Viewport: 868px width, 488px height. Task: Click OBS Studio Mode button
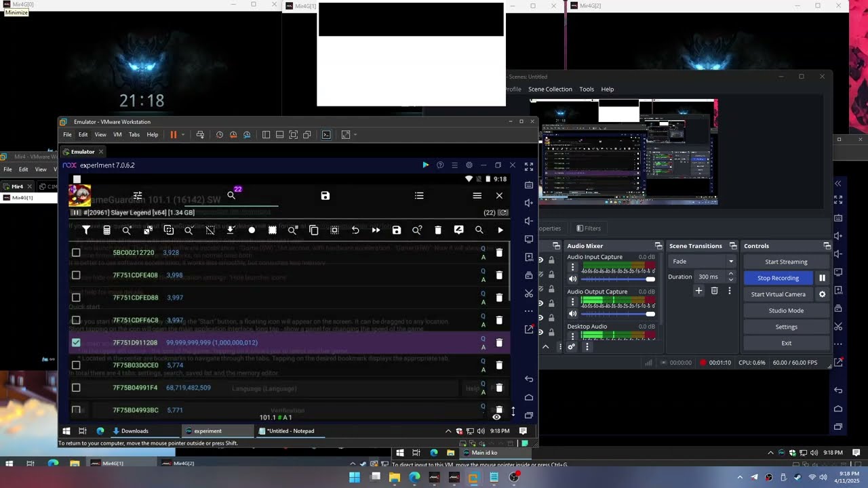pyautogui.click(x=786, y=310)
